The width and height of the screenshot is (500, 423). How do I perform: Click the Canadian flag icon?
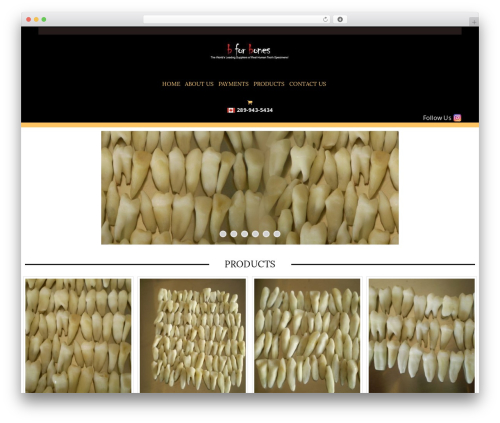(231, 110)
